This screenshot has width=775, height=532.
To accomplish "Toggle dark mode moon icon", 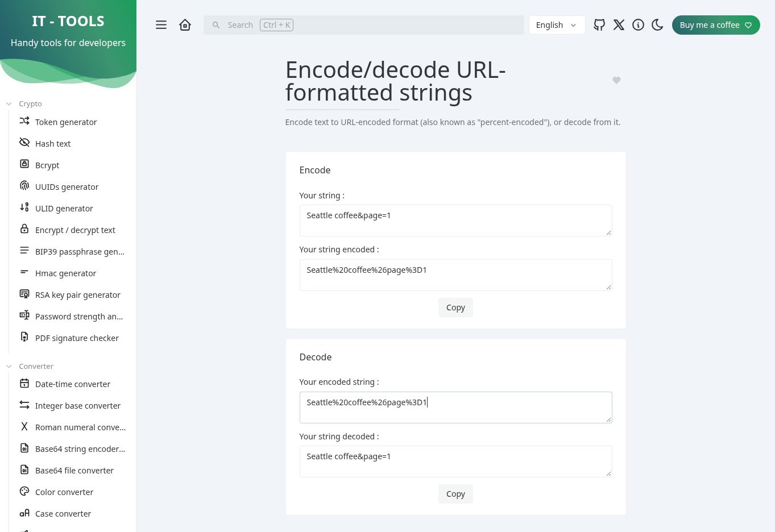I will 657,25.
